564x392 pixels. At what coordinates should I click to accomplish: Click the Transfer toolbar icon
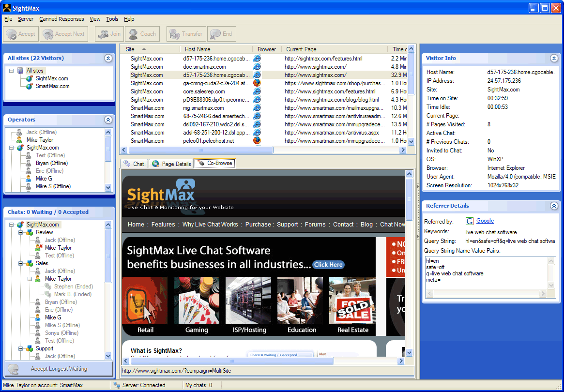coord(174,34)
